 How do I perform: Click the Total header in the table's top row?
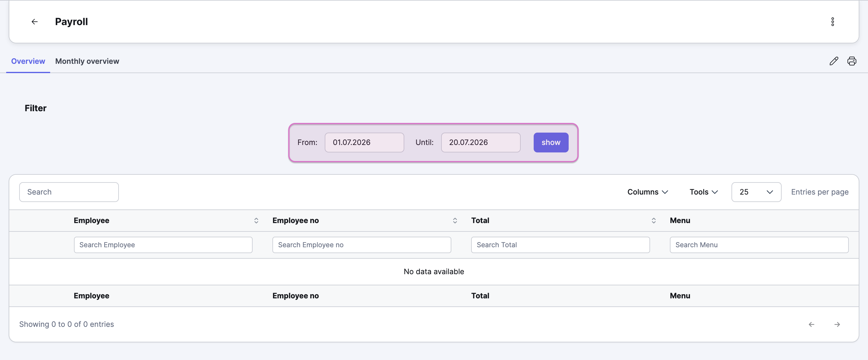(x=480, y=221)
